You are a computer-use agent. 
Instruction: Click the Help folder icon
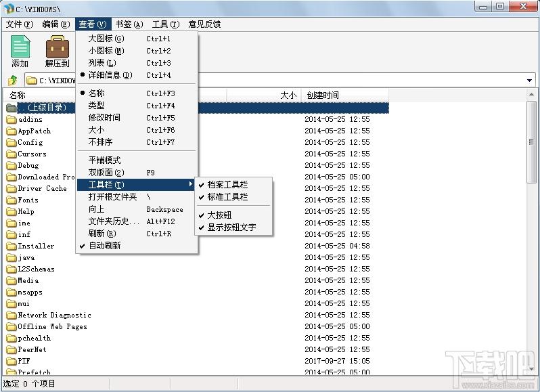click(12, 211)
